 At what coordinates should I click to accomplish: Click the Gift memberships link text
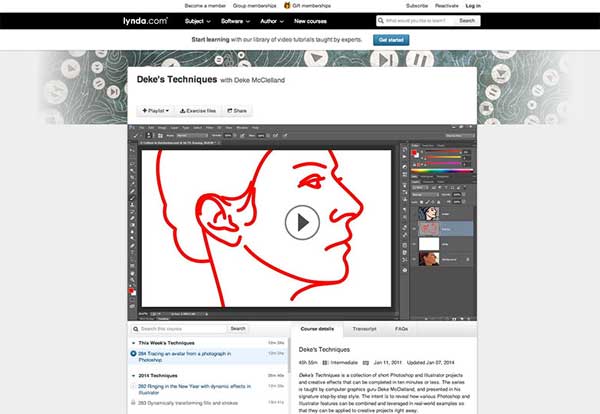(311, 6)
